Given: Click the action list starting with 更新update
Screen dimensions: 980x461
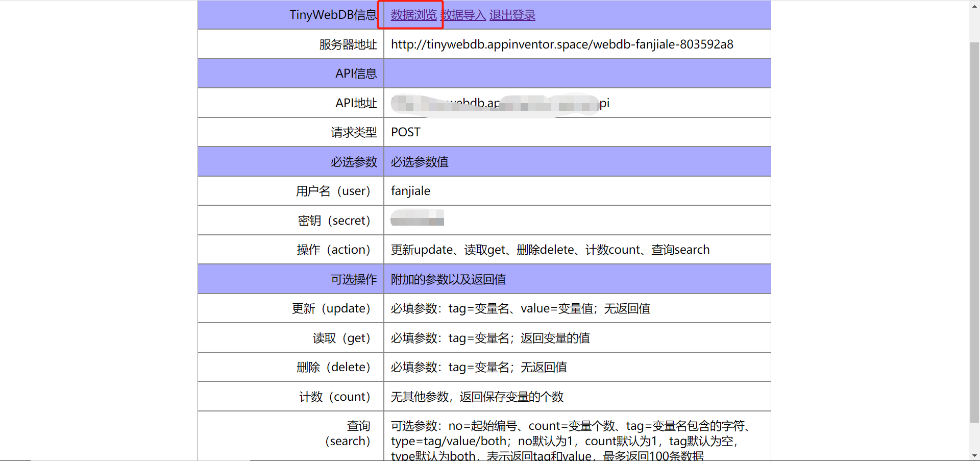Looking at the screenshot, I should tap(550, 250).
